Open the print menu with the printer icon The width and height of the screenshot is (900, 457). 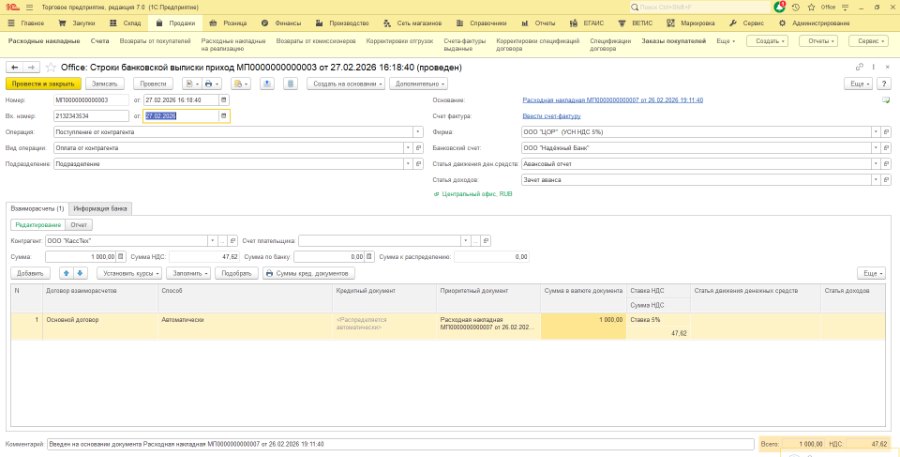[x=211, y=84]
